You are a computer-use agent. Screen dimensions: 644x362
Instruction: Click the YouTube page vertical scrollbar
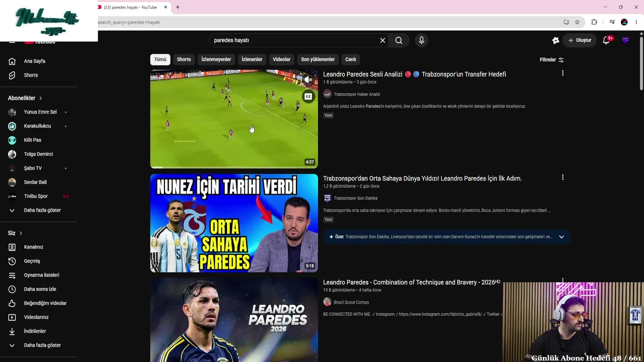(x=641, y=62)
